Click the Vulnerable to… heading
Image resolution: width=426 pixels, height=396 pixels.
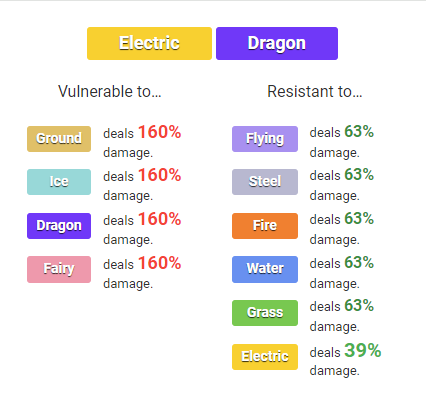[x=110, y=91]
